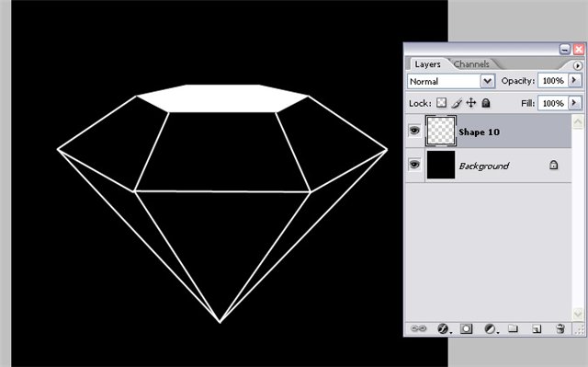Lock position move icon
588x367 pixels.
click(x=471, y=103)
